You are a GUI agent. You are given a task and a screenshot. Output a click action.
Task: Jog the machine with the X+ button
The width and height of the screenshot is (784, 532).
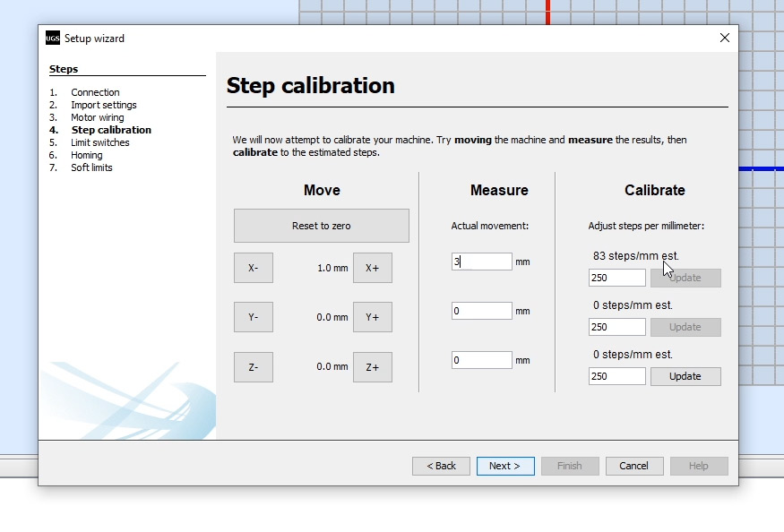372,267
